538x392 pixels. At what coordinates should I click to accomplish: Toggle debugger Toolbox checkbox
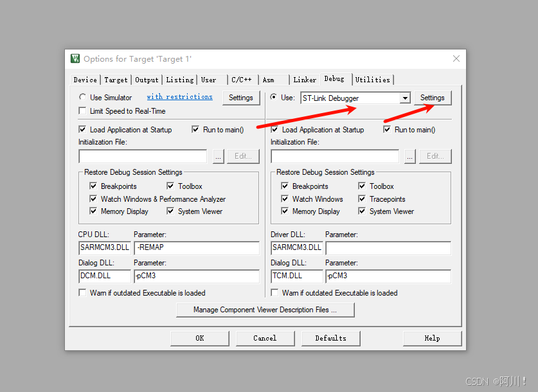click(362, 186)
